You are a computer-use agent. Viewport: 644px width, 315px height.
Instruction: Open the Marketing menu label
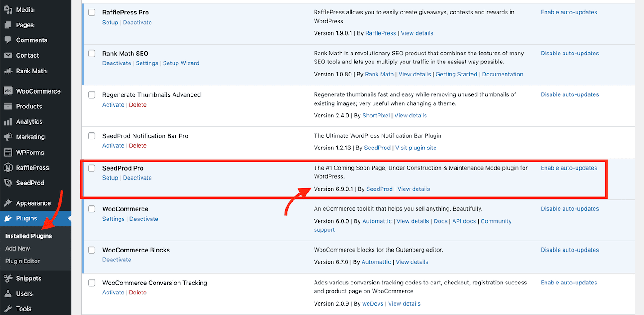point(31,137)
